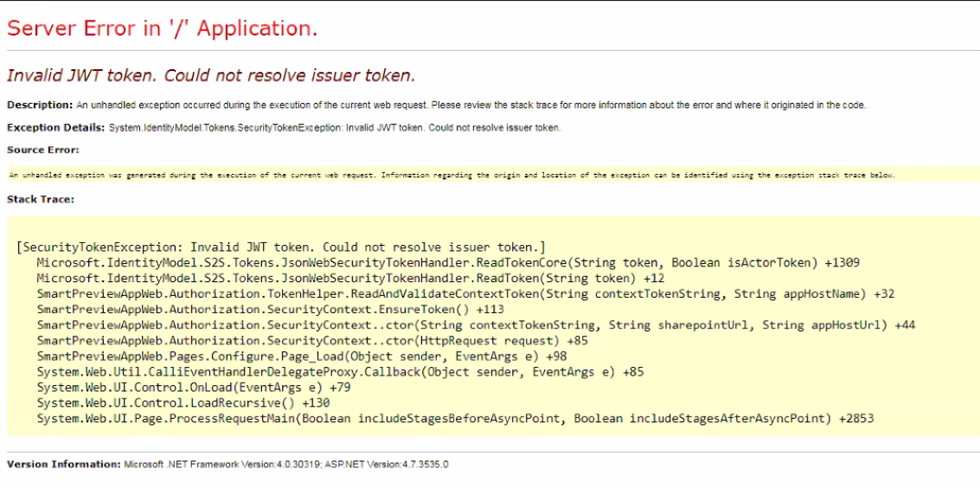Click the System.IdentityModel.Tokens.SecurityTokenException text
The height and width of the screenshot is (488, 980).
[x=335, y=128]
